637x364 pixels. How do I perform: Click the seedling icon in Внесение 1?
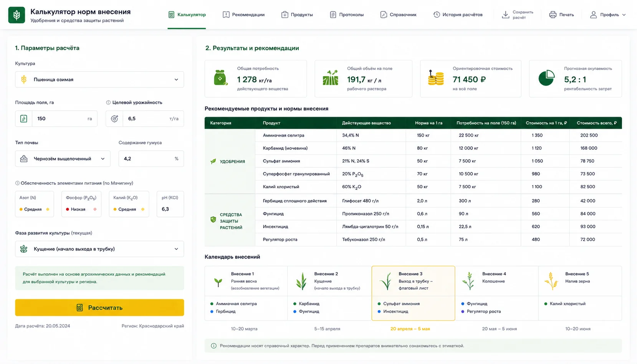point(218,283)
